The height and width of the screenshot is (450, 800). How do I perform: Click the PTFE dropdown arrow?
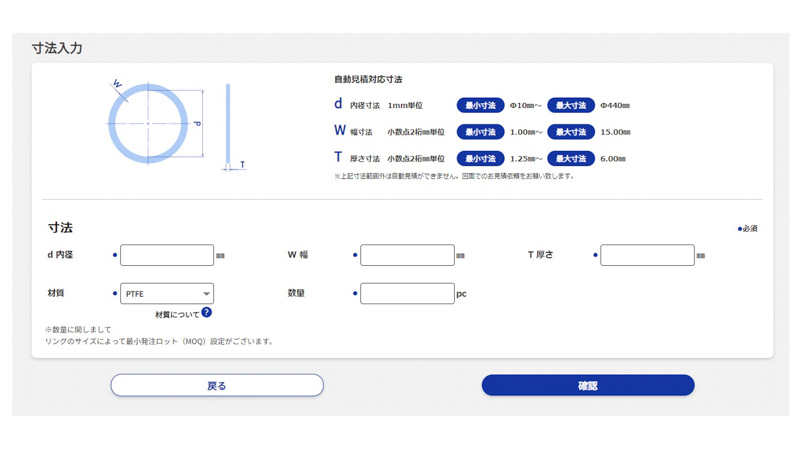206,293
